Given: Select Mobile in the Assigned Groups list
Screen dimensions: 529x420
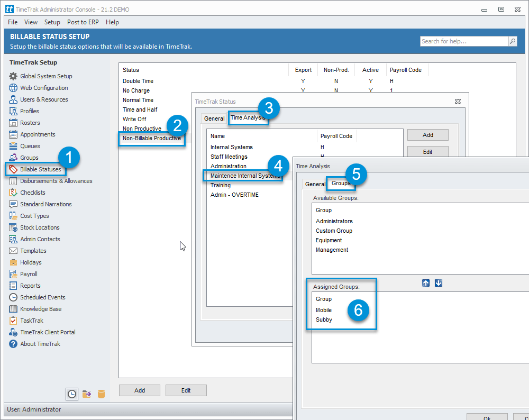Looking at the screenshot, I should [325, 309].
